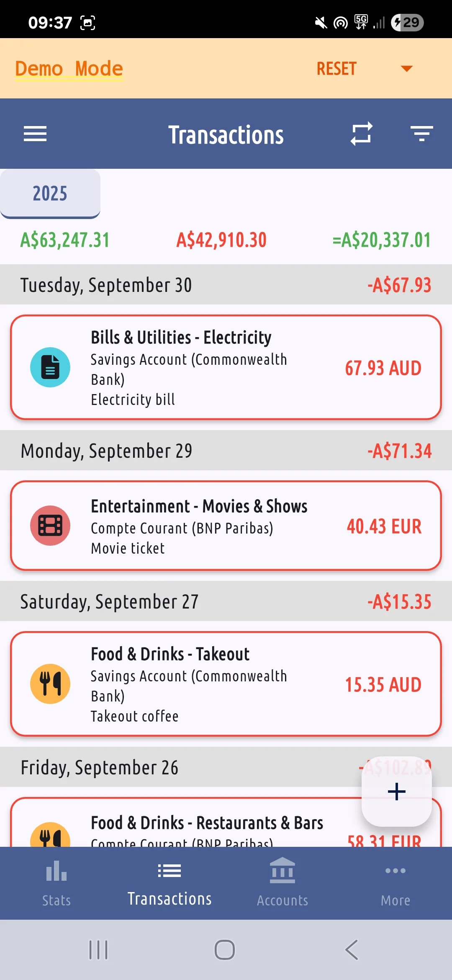The width and height of the screenshot is (452, 980).
Task: Open the Demo Mode link
Action: pyautogui.click(x=69, y=69)
